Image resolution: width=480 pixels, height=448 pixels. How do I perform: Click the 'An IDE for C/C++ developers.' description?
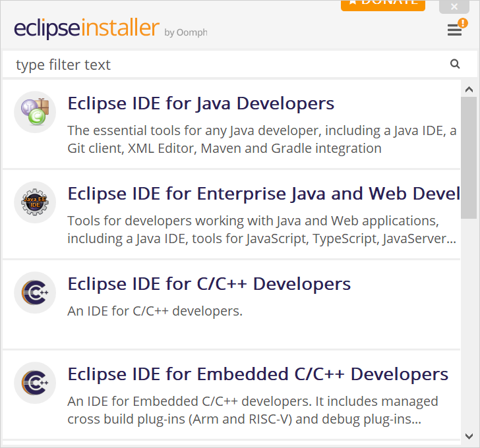click(x=155, y=311)
